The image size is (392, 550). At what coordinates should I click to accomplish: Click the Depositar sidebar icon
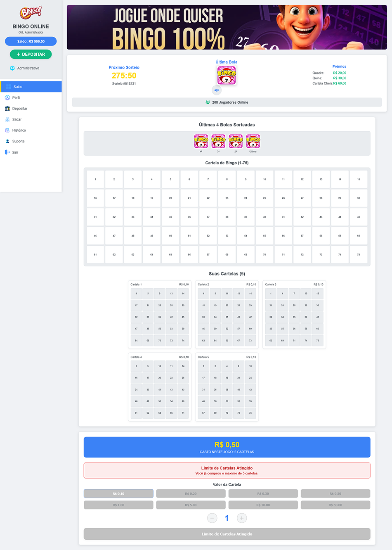(7, 109)
